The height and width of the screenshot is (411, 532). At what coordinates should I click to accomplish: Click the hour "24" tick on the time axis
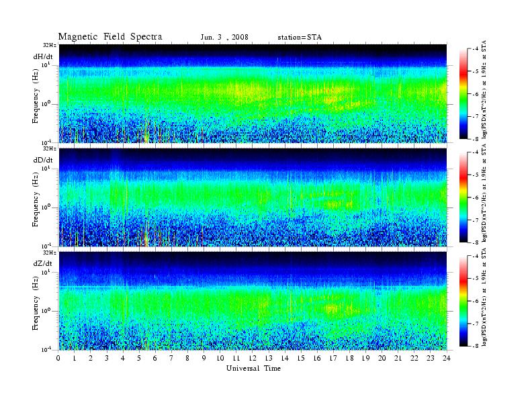[x=446, y=358]
